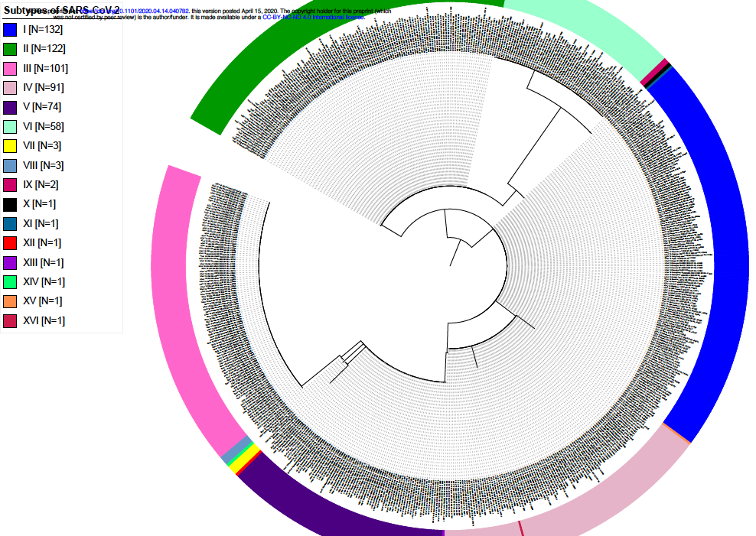The width and height of the screenshot is (756, 536).
Task: Click the orange swatch for subtype XV
Action: [x=10, y=301]
